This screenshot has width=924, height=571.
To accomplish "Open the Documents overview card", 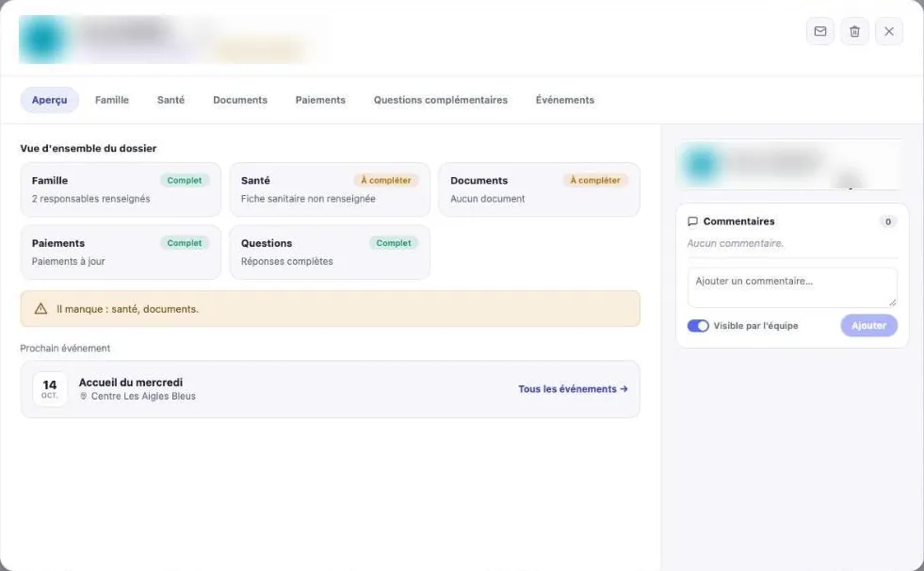I will (x=539, y=189).
